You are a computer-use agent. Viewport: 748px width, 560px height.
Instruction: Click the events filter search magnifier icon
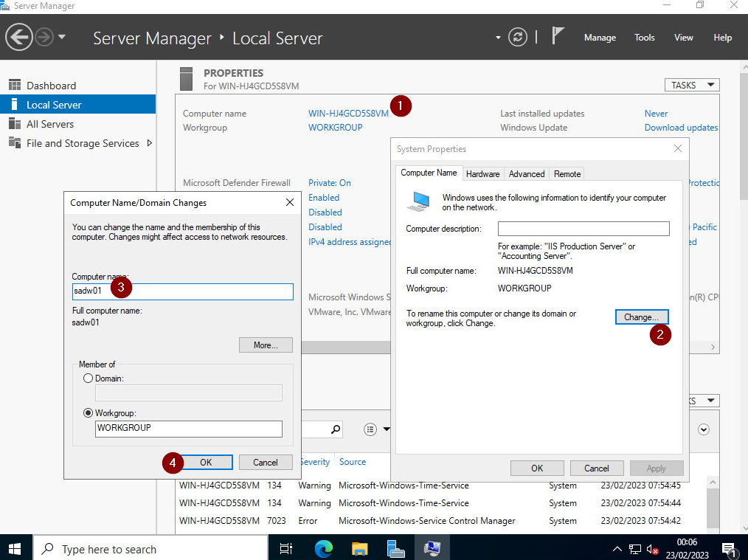coord(336,429)
